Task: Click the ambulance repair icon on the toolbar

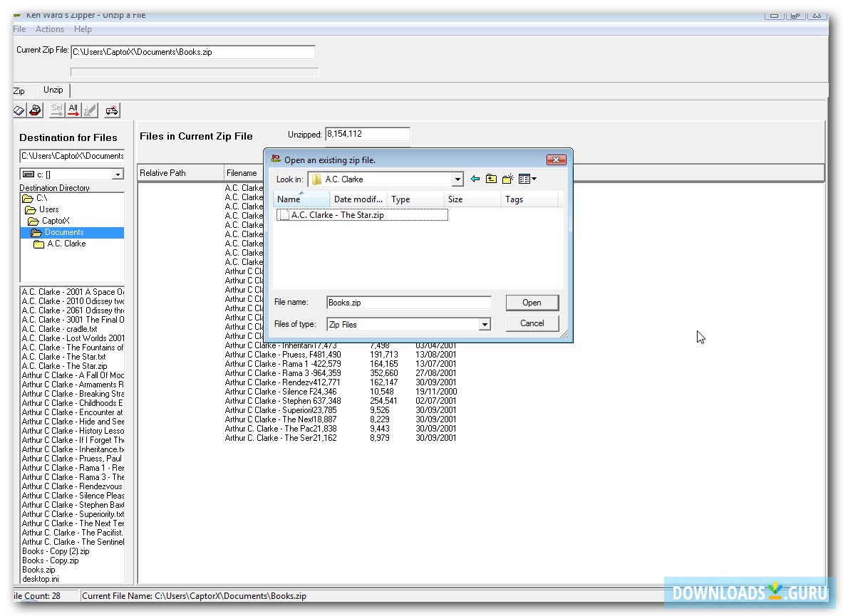Action: point(112,110)
